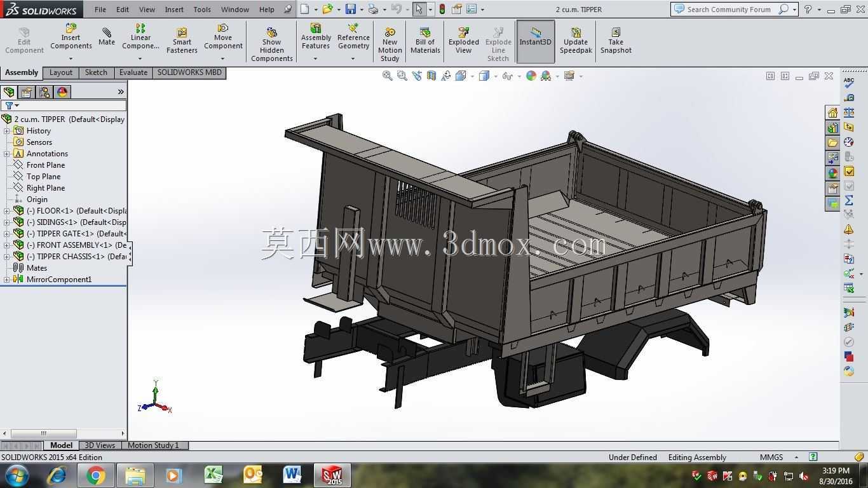
Task: Expand Annotations node in tree
Action: click(7, 154)
